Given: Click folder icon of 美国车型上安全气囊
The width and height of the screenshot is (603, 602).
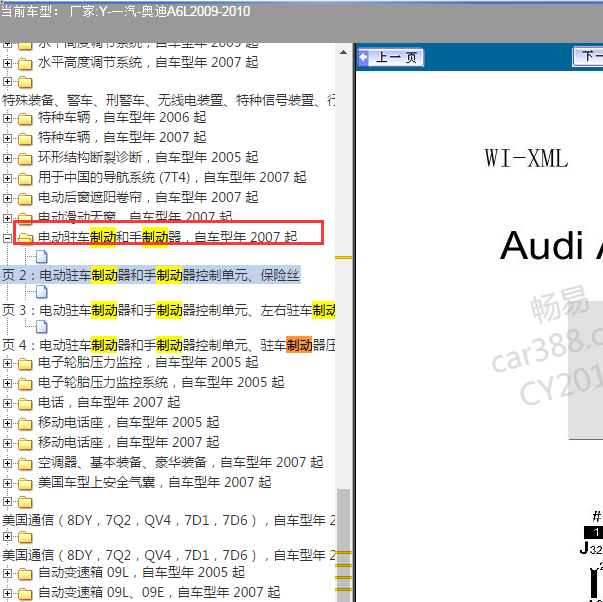Looking at the screenshot, I should tap(25, 483).
